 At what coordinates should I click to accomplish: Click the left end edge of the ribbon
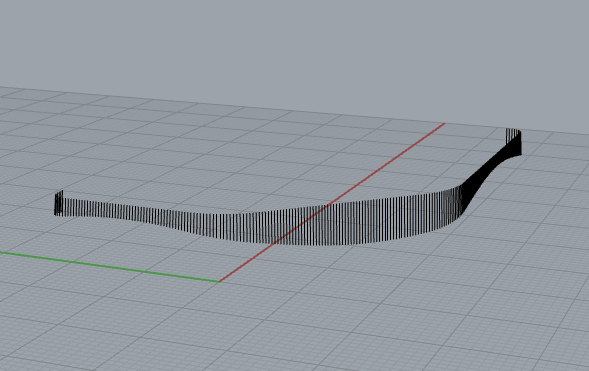[x=58, y=203]
